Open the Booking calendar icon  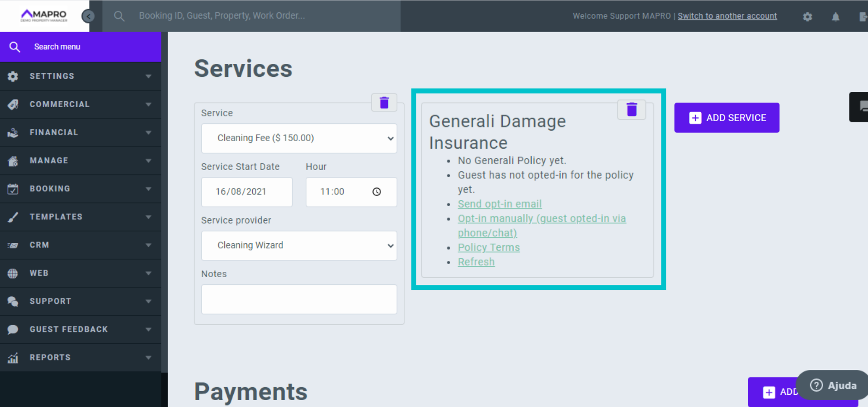[x=13, y=189]
